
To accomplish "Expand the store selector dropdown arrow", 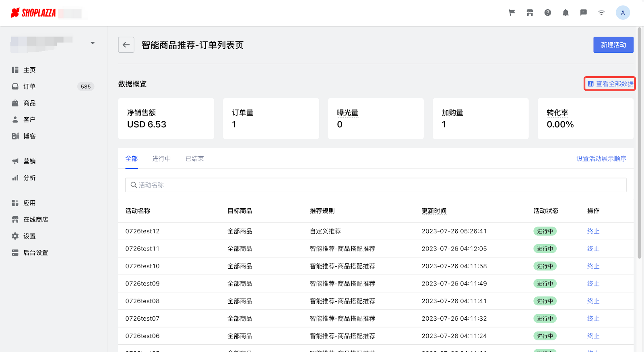I will tap(93, 43).
